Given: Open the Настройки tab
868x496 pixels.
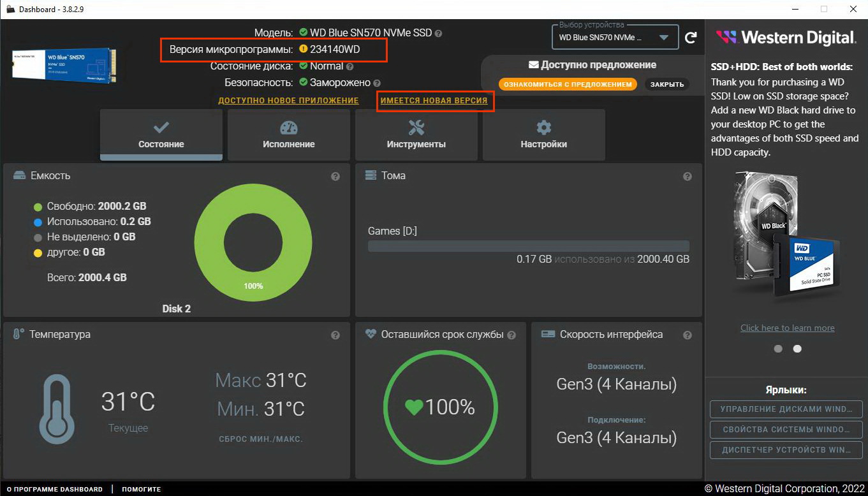Looking at the screenshot, I should point(544,135).
